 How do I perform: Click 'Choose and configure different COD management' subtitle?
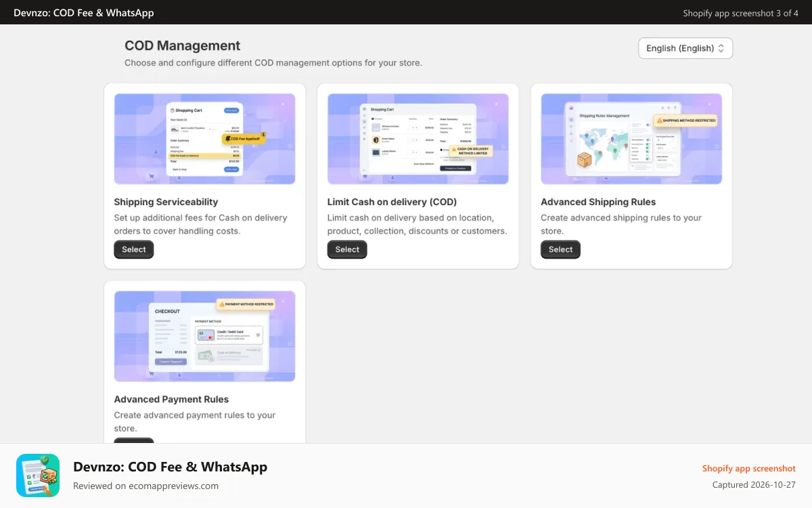tap(273, 63)
